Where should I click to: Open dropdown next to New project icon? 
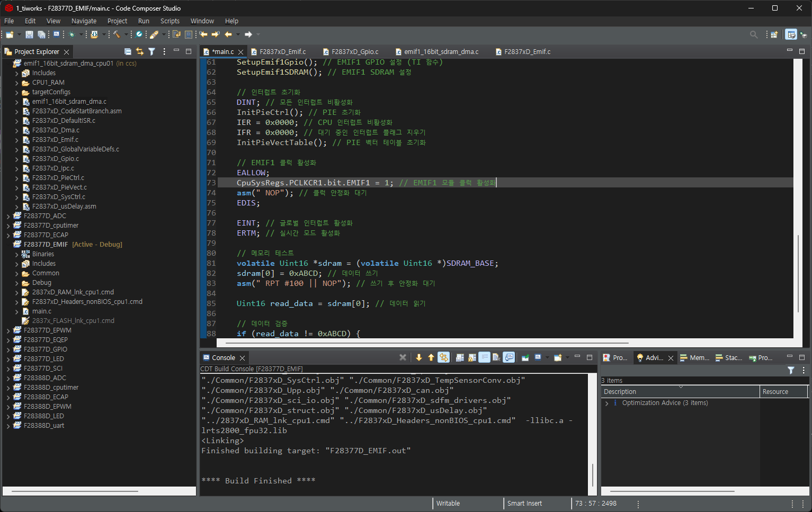pyautogui.click(x=19, y=34)
